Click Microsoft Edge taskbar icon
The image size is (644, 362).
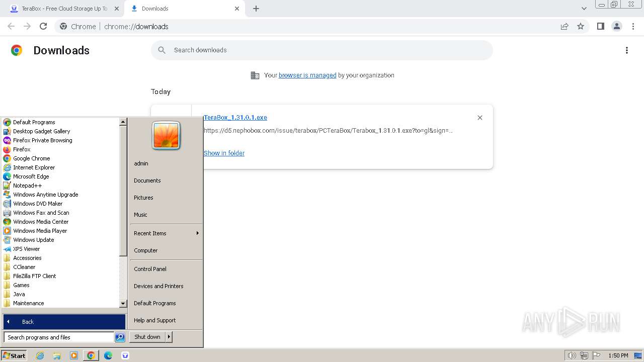click(x=108, y=355)
